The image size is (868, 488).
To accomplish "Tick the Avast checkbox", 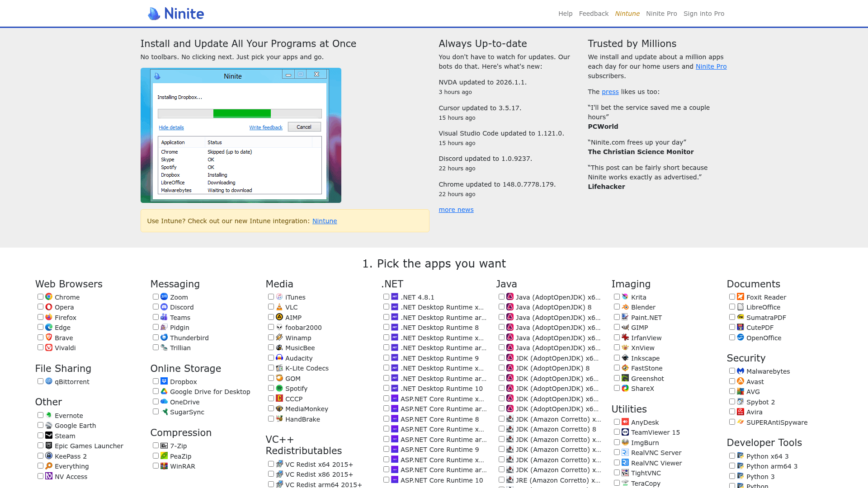I will 732,381.
